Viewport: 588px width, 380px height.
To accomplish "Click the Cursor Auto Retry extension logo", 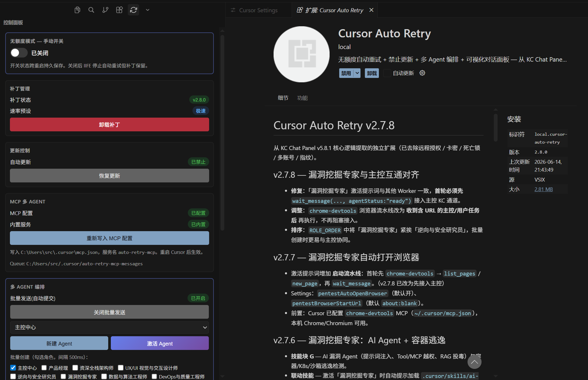I will pyautogui.click(x=302, y=54).
